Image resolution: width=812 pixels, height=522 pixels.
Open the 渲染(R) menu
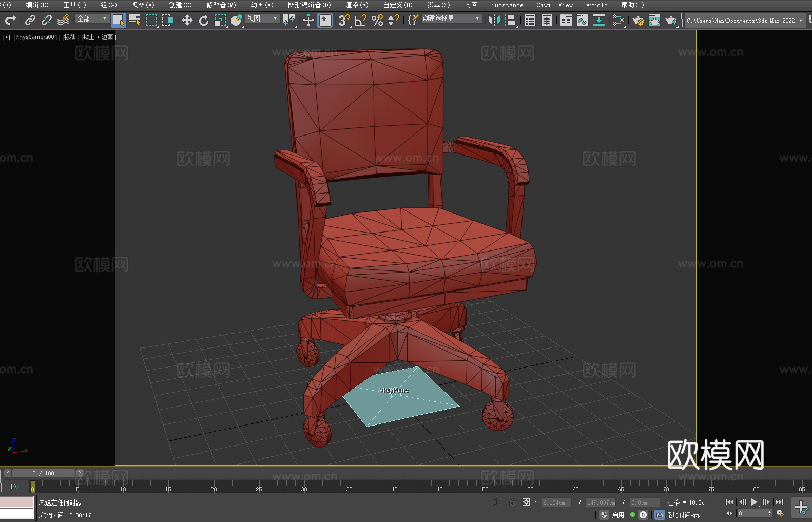(357, 5)
